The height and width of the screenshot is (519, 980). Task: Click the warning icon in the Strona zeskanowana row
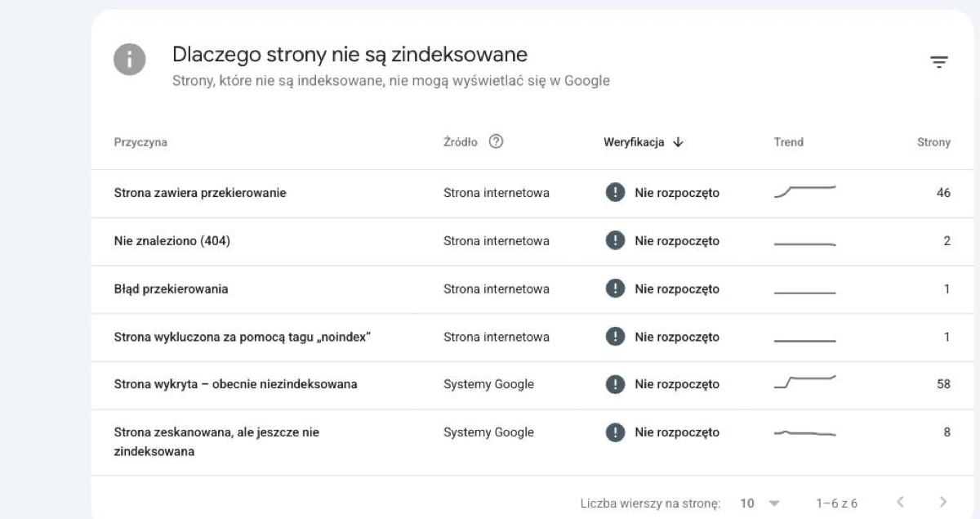click(x=614, y=432)
